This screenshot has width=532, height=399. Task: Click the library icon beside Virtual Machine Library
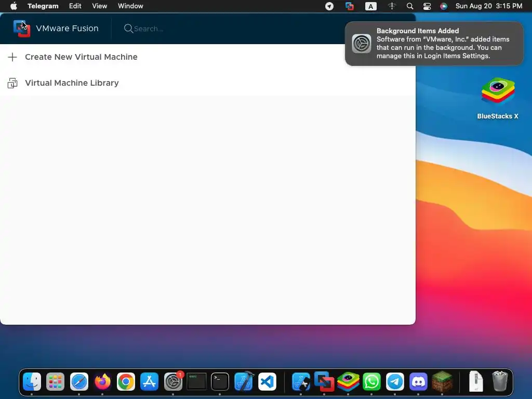(x=12, y=83)
